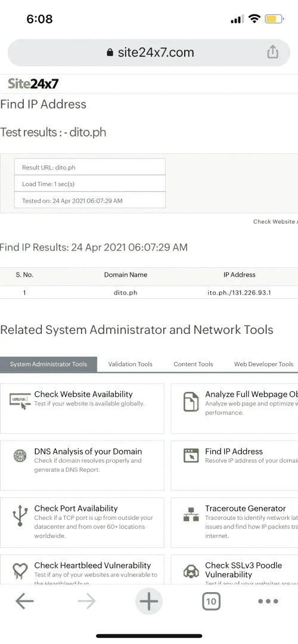Open DNS Analysis of your Domain
Image resolution: width=298 pixels, height=644 pixels.
pyautogui.click(x=88, y=451)
